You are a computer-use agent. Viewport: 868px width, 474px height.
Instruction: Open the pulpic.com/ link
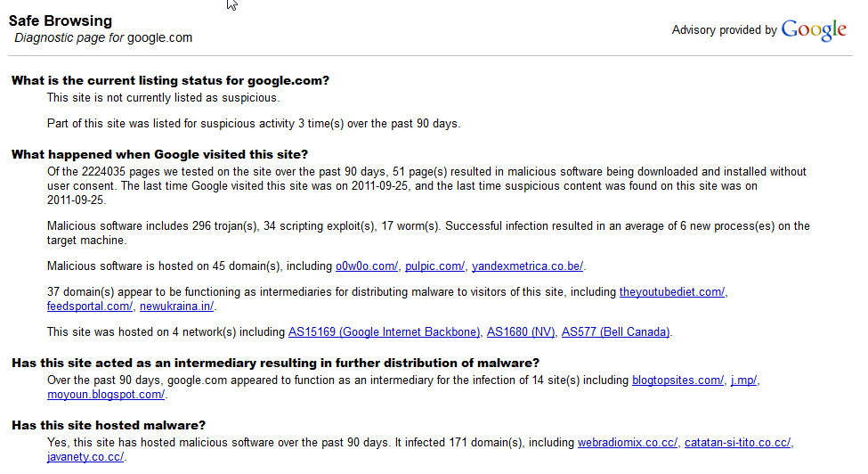pyautogui.click(x=434, y=266)
